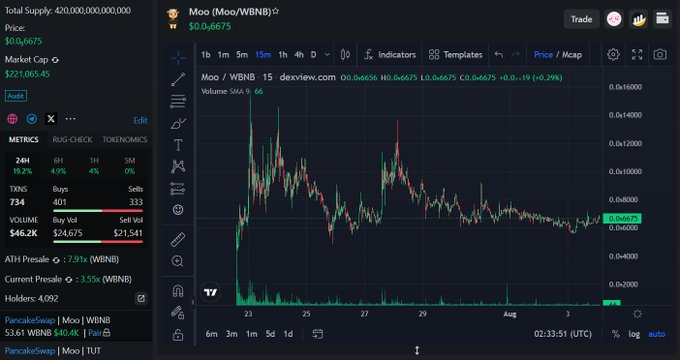Open the Telegram link icon
This screenshot has height=360, width=680.
(x=32, y=118)
